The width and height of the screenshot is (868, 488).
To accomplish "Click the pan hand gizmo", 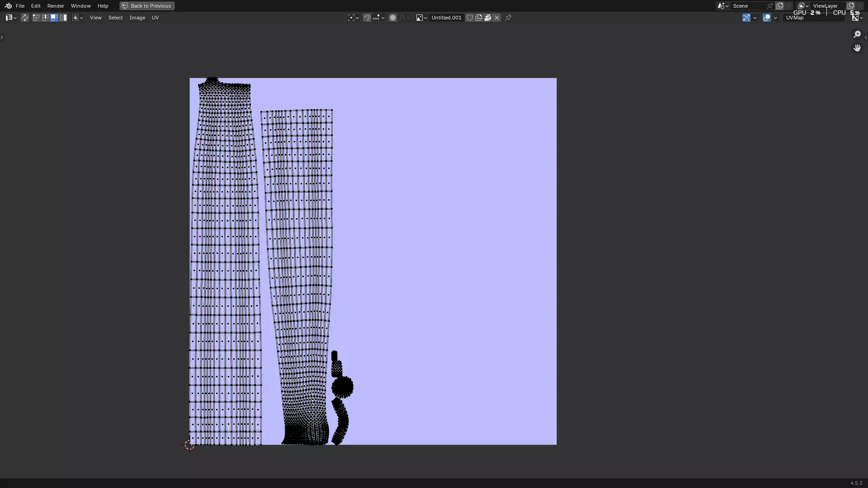I will 857,48.
